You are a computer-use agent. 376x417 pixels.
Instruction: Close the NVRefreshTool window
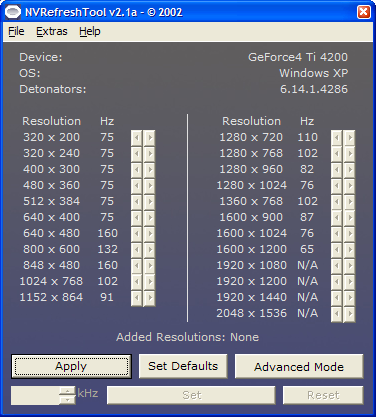363,12
